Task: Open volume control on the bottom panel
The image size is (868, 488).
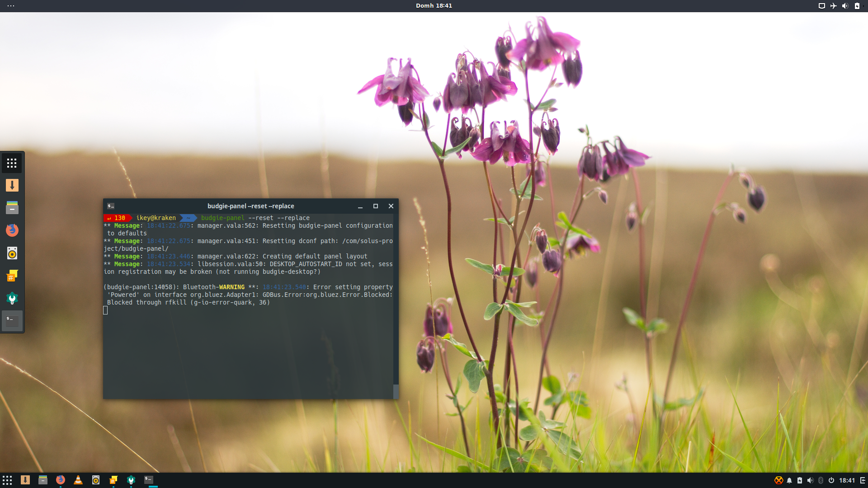Action: point(810,480)
